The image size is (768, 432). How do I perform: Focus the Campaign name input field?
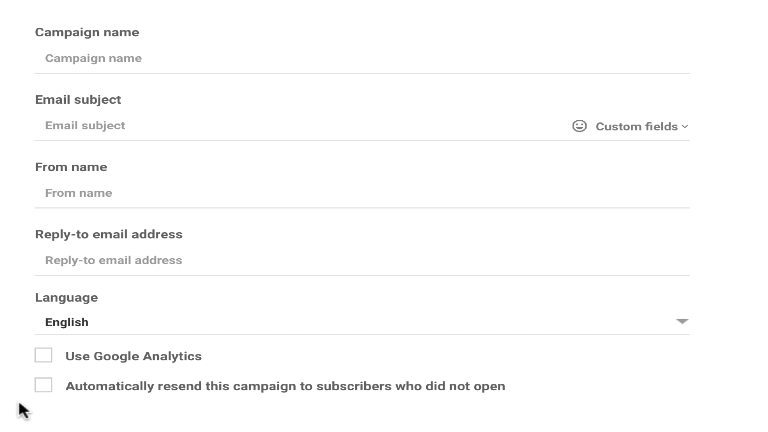click(362, 58)
